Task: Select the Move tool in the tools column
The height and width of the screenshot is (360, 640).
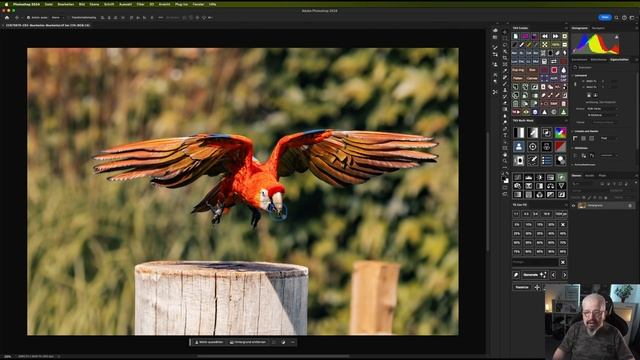Action: coord(505,32)
